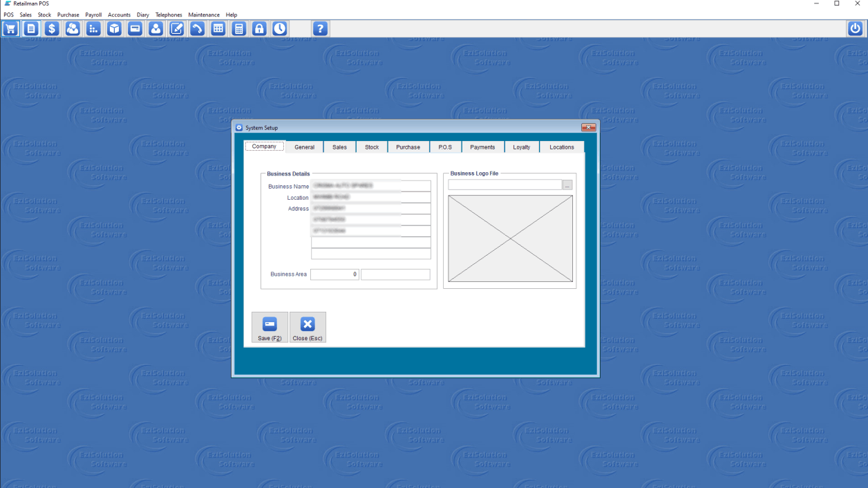The image size is (868, 488).
Task: Click the telephone handset toolbar icon
Action: coord(197,28)
